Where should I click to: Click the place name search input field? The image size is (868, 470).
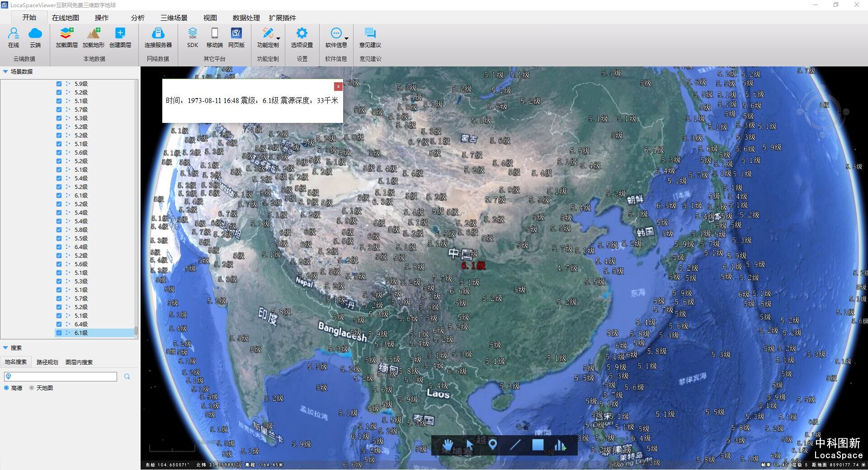pos(61,376)
